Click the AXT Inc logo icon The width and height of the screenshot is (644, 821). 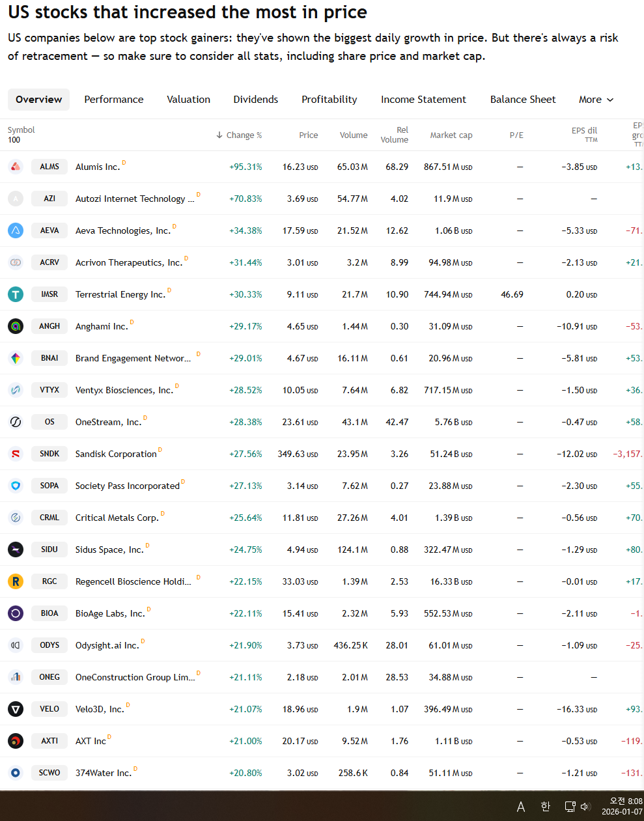coord(16,741)
